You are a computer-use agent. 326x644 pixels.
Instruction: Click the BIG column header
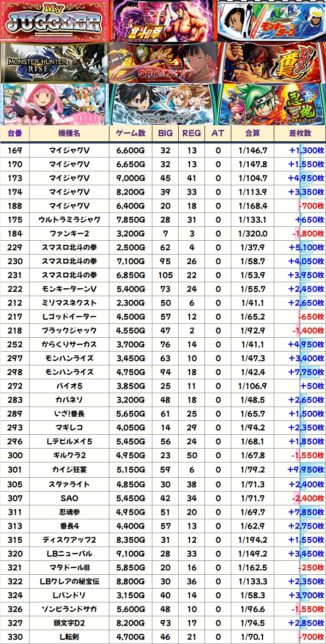tap(165, 134)
